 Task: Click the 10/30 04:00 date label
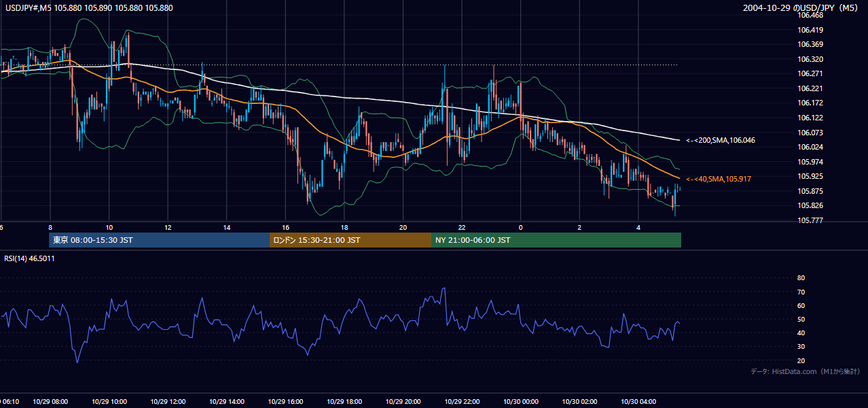tap(637, 401)
